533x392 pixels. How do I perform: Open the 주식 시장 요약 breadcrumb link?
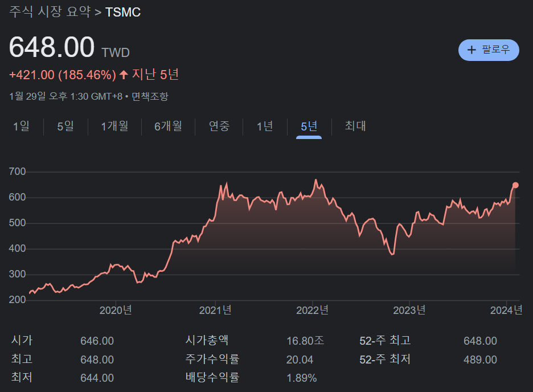click(x=50, y=12)
